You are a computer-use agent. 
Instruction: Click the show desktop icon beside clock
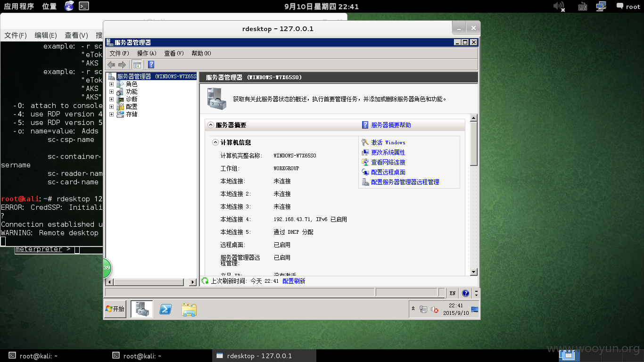[475, 310]
